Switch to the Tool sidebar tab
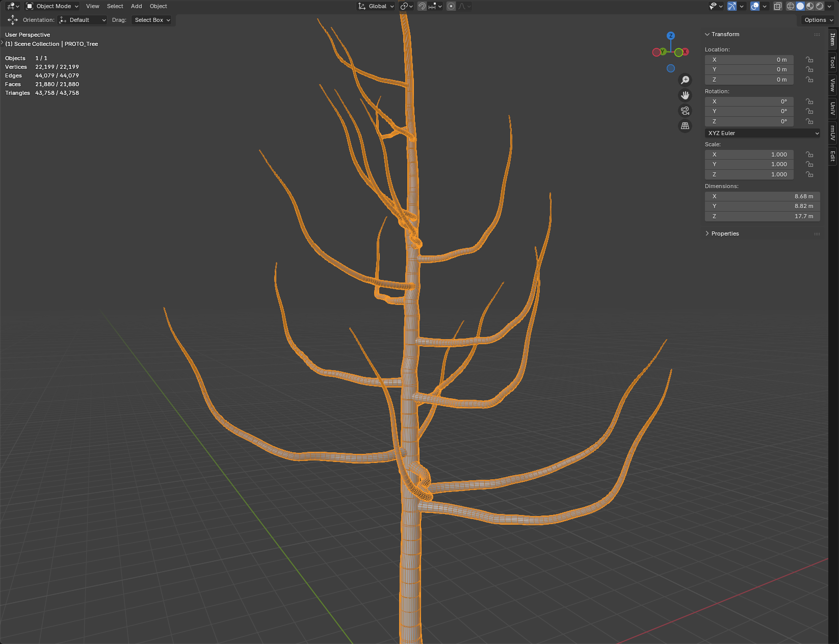The height and width of the screenshot is (644, 839). coord(833,62)
